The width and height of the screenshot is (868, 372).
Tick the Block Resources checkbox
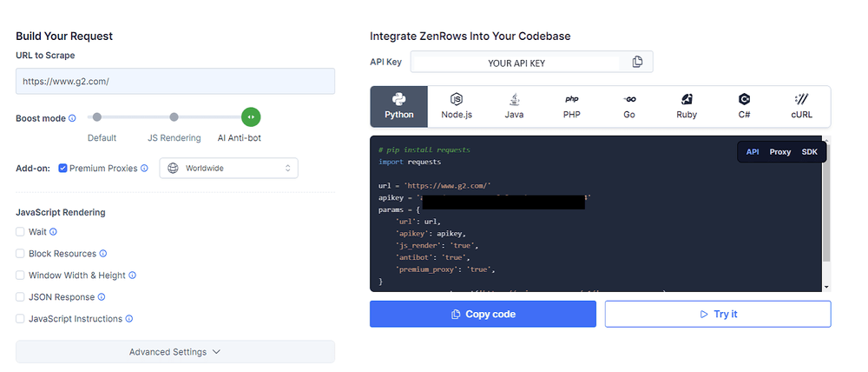tap(20, 253)
